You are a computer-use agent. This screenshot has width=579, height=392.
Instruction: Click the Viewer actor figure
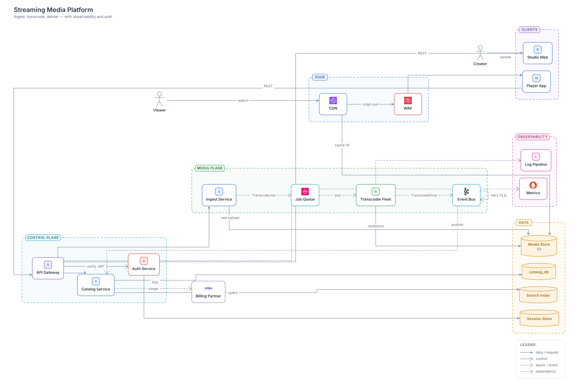click(x=159, y=99)
